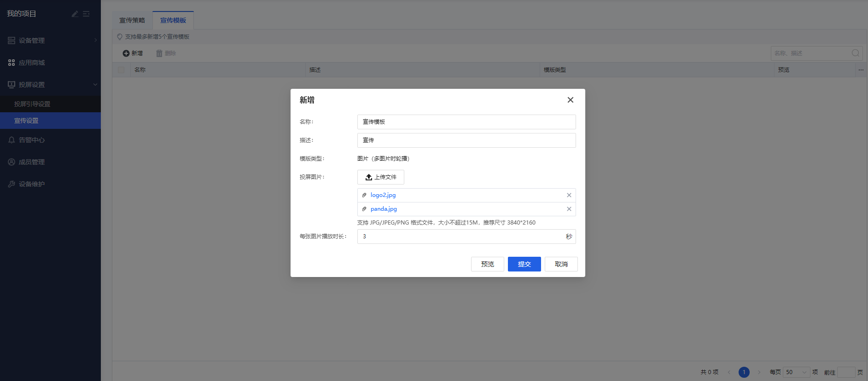Close the 新增 dialog with X icon
868x381 pixels.
(570, 100)
